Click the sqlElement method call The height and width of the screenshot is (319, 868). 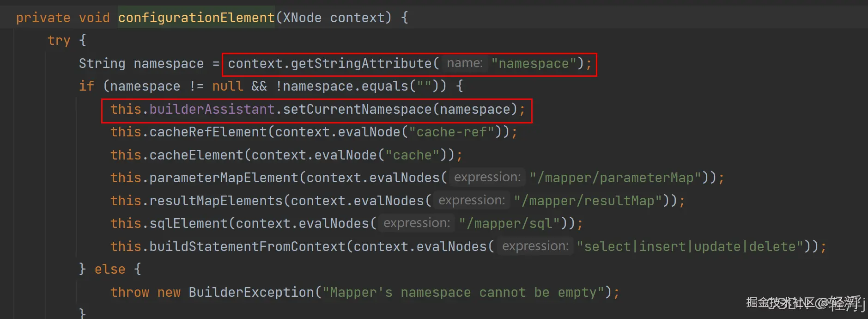(x=188, y=223)
